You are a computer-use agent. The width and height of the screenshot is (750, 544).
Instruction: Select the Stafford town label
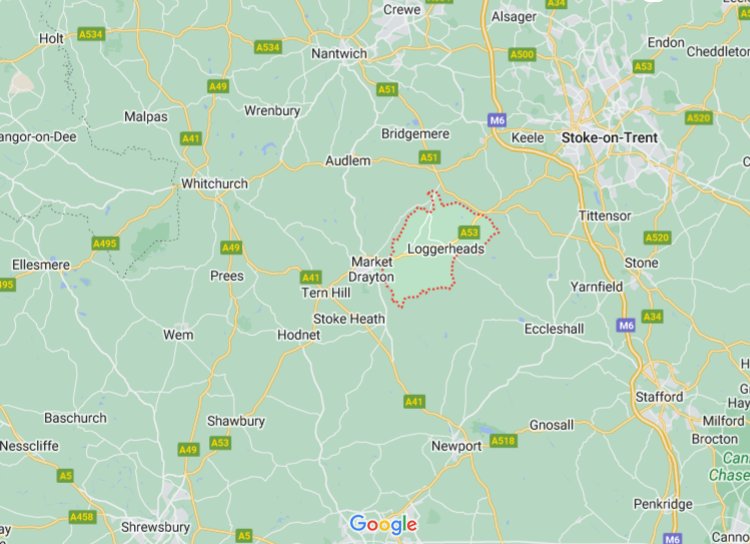659,397
